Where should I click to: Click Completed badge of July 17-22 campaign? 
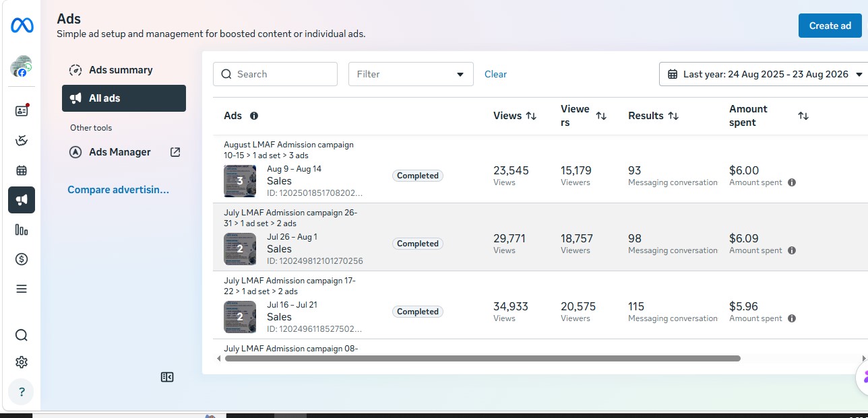click(x=418, y=312)
